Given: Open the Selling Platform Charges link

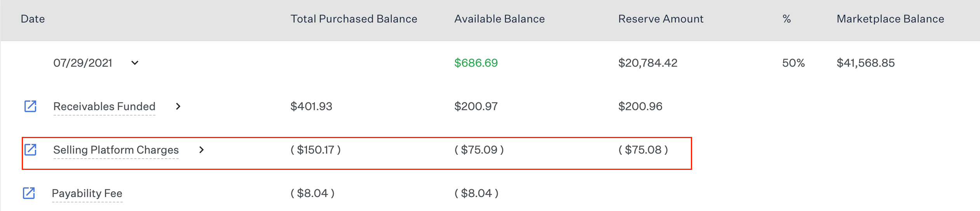Looking at the screenshot, I should (116, 150).
